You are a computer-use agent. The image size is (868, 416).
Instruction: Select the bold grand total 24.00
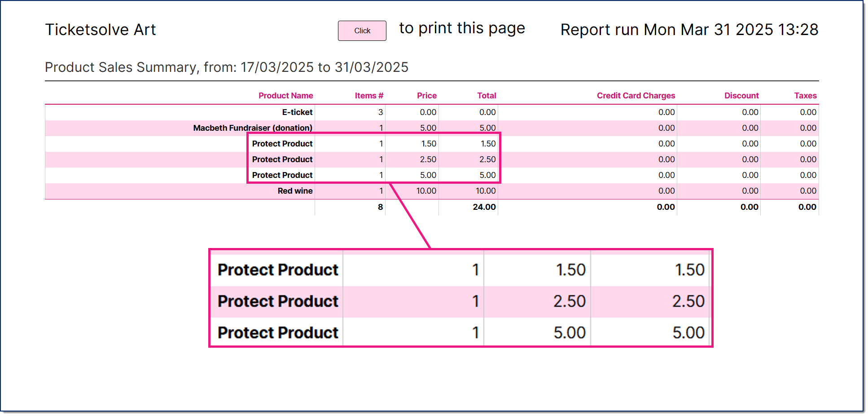[484, 207]
